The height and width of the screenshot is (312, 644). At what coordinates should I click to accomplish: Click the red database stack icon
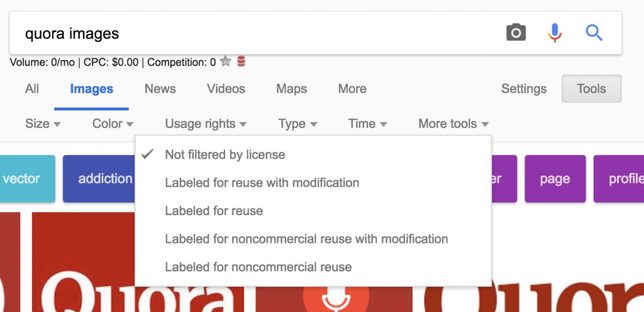(241, 62)
